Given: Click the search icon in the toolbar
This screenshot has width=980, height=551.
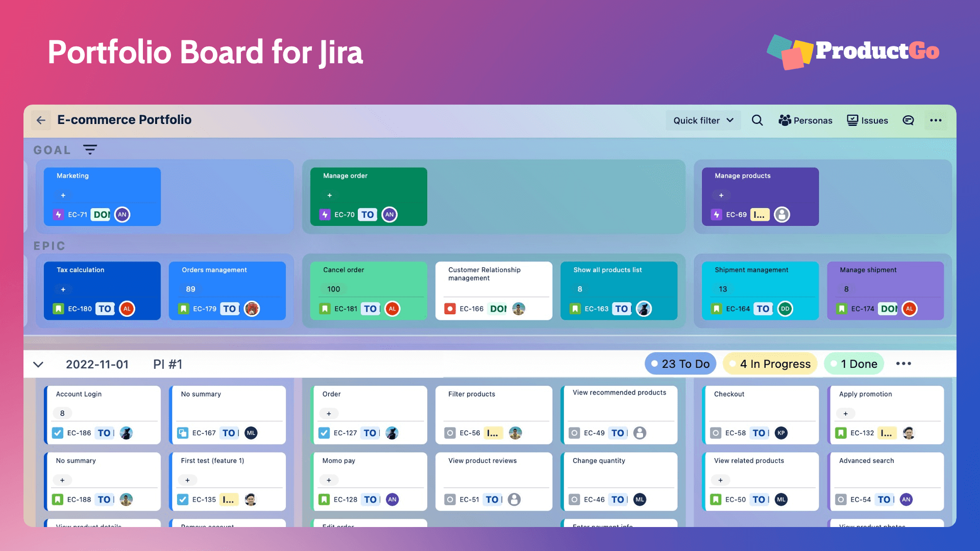Looking at the screenshot, I should click(x=757, y=120).
